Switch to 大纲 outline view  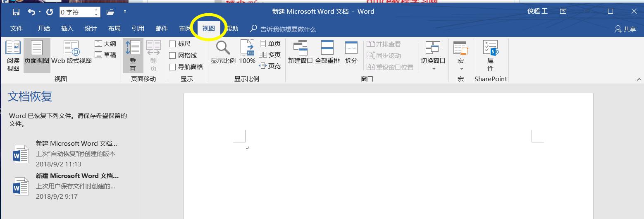(106, 43)
